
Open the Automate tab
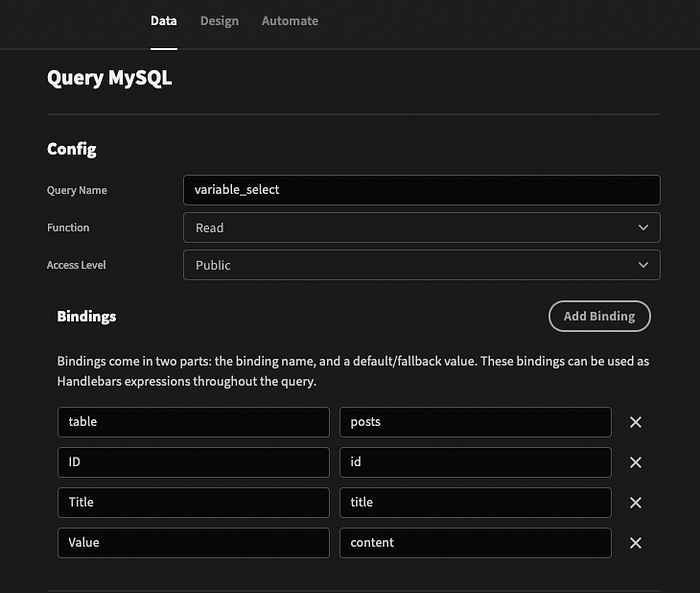click(290, 21)
